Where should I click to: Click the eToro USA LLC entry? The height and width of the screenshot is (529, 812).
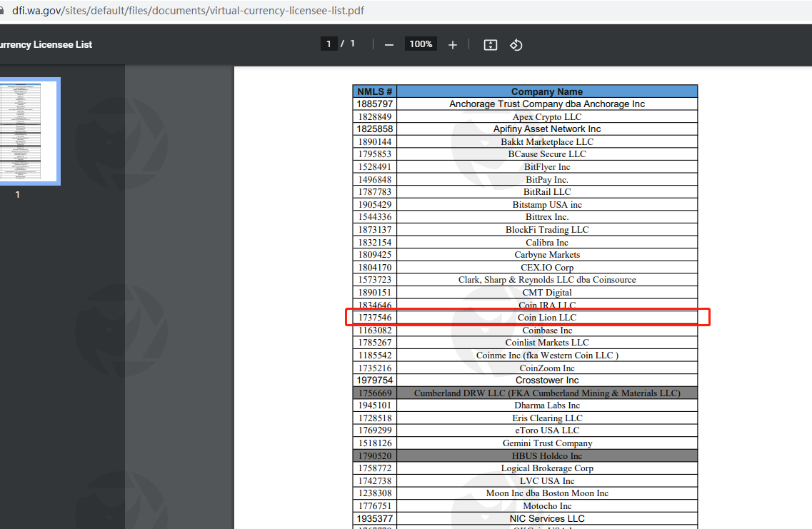tap(546, 430)
